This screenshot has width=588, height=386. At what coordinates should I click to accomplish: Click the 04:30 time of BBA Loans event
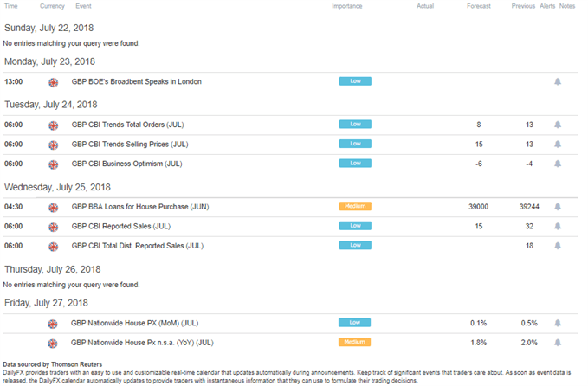pos(14,207)
